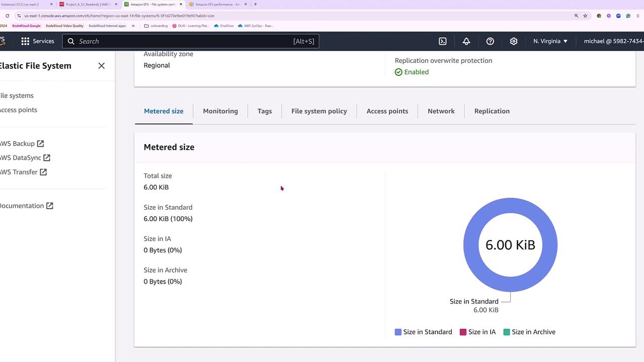Go to the Replication tab
This screenshot has height=362, width=644.
point(492,111)
